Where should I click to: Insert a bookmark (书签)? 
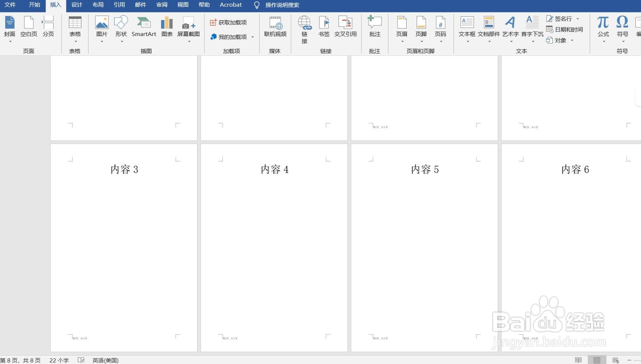[x=324, y=26]
